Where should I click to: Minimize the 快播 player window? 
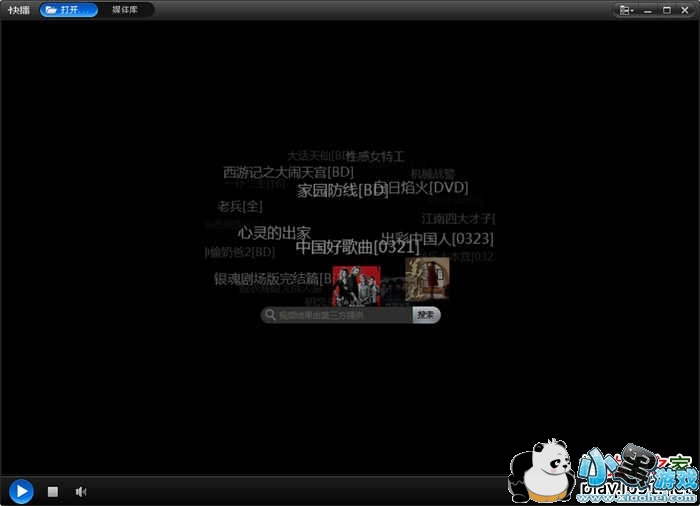pos(648,10)
